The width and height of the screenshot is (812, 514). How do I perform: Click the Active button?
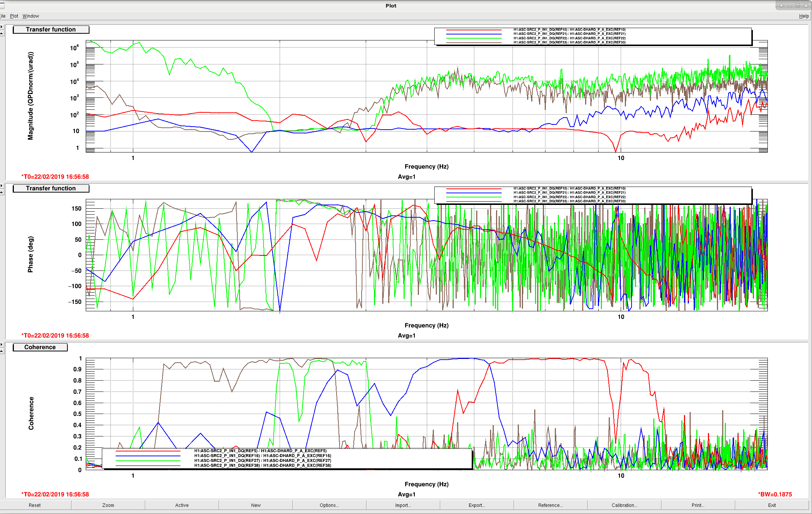(182, 505)
